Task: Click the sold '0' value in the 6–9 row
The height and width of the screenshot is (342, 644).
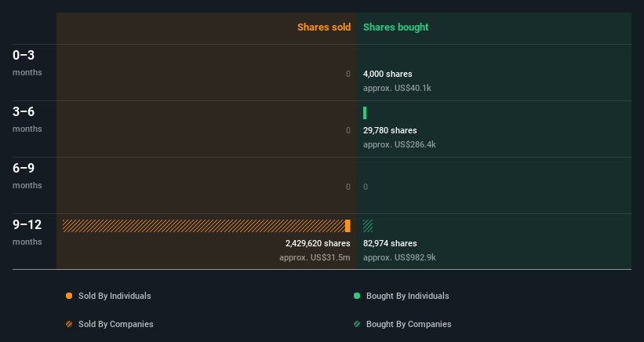Action: [x=348, y=187]
